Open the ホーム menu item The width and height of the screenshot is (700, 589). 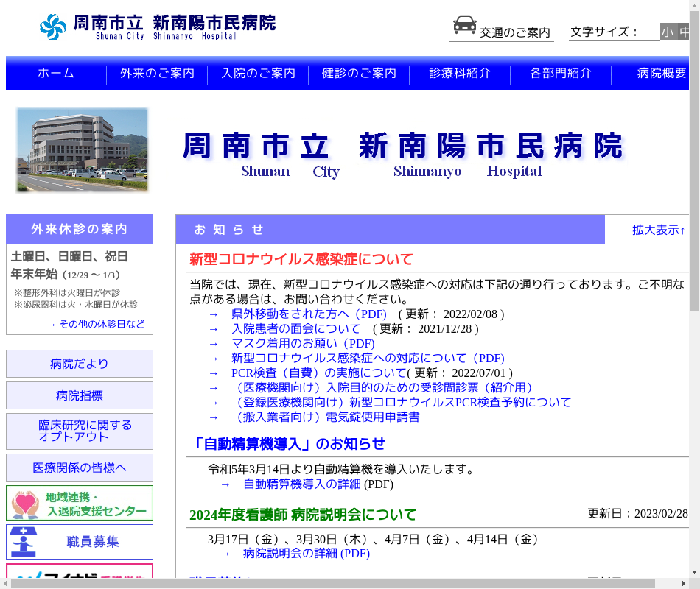56,74
